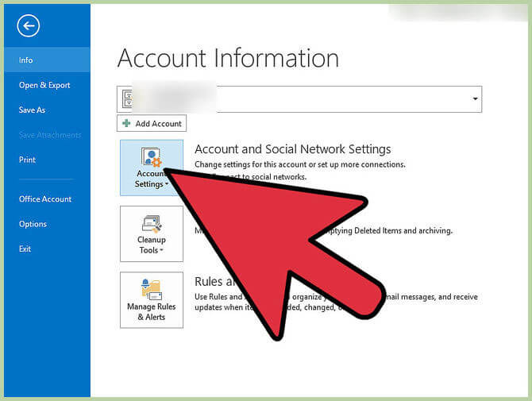Viewport: 532px width, 401px height.
Task: Expand the Cleanup Tools dropdown arrow
Action: coord(162,251)
